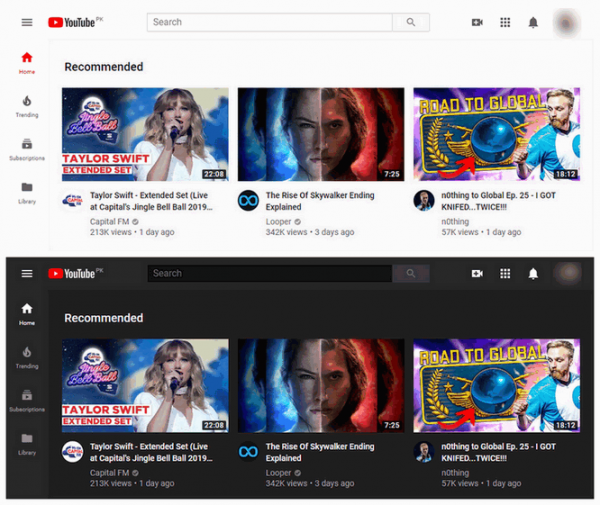The height and width of the screenshot is (505, 600).
Task: Open Taylor Swift video thumbnail in dark theme
Action: (145, 386)
